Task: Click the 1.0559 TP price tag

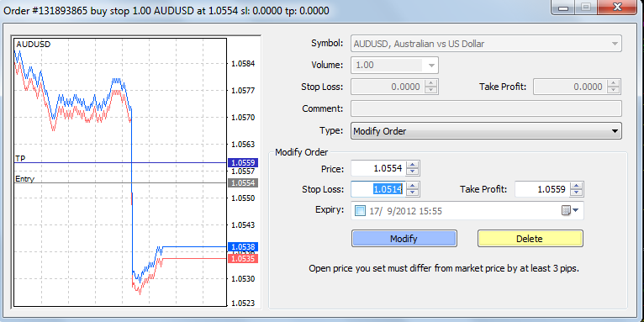Action: pos(243,162)
